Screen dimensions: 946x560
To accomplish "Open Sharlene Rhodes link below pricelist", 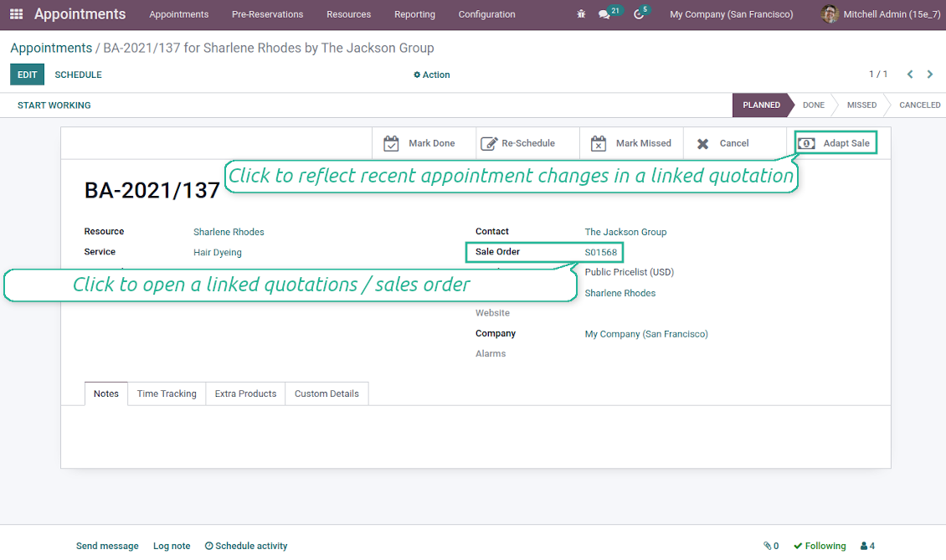I will (x=620, y=293).
